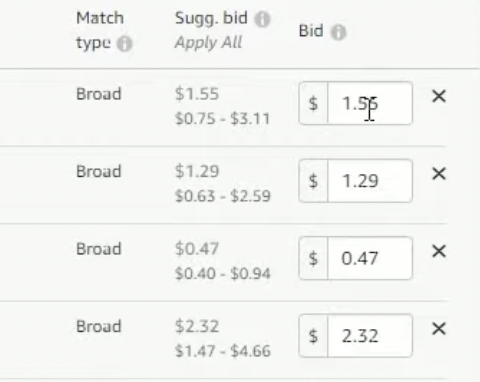Click the Bid column header label
480x382 pixels.
pyautogui.click(x=311, y=31)
